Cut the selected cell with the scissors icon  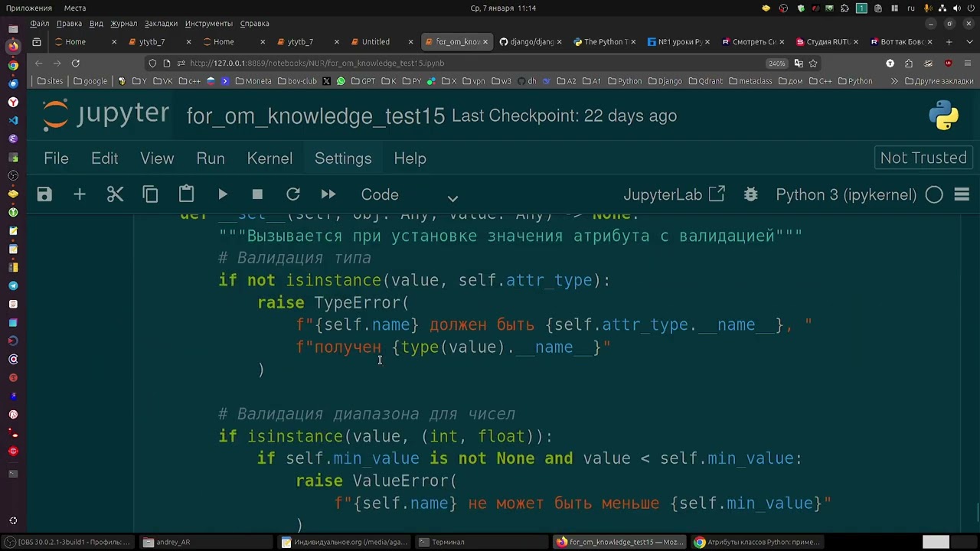click(115, 194)
